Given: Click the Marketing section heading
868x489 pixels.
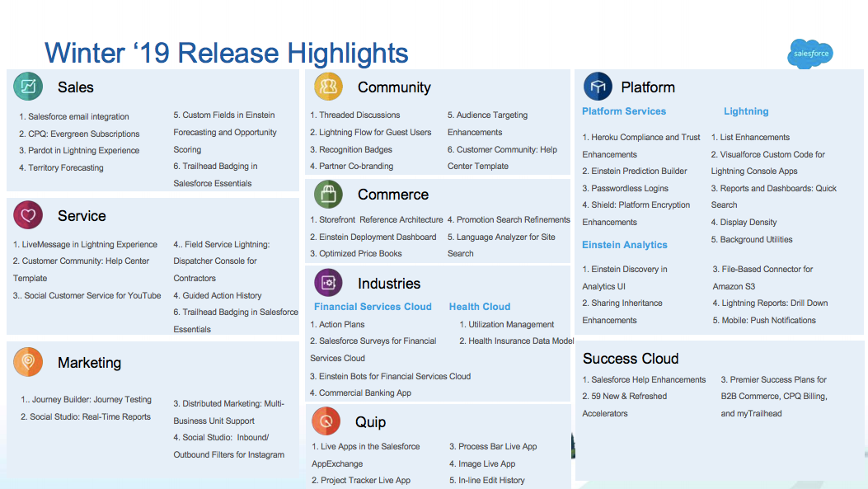Looking at the screenshot, I should 89,363.
